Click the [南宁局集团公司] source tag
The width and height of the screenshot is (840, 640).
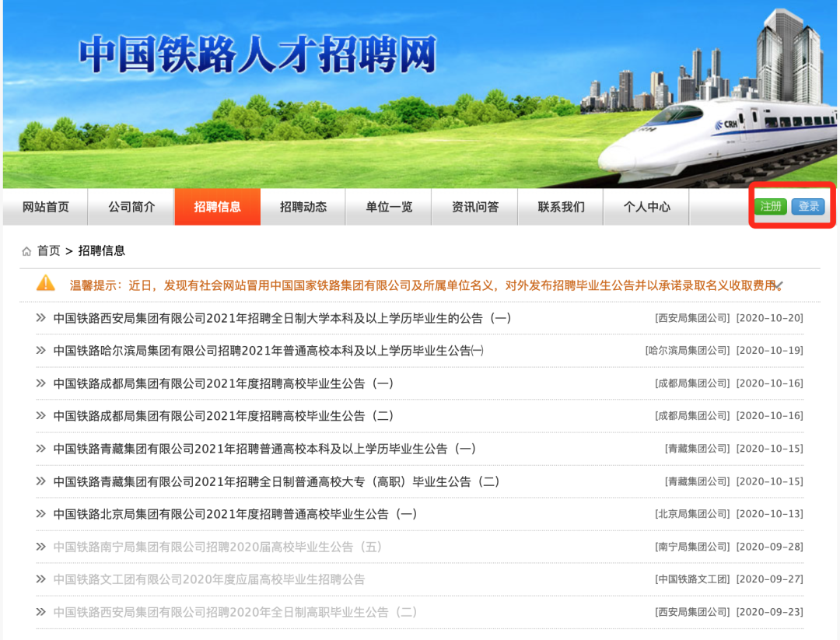(692, 547)
